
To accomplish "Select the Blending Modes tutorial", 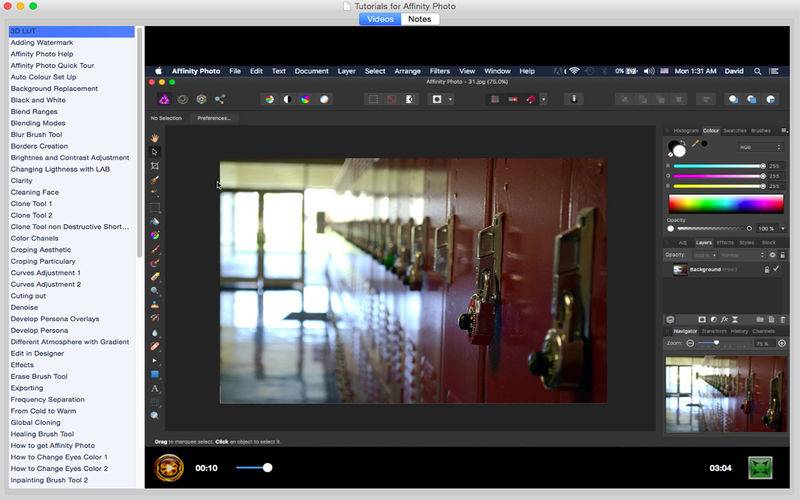I will click(38, 123).
